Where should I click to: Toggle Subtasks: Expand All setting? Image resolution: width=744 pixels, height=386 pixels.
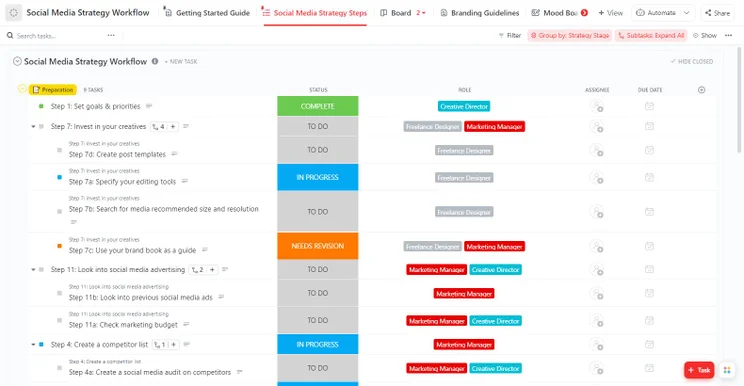(x=651, y=36)
